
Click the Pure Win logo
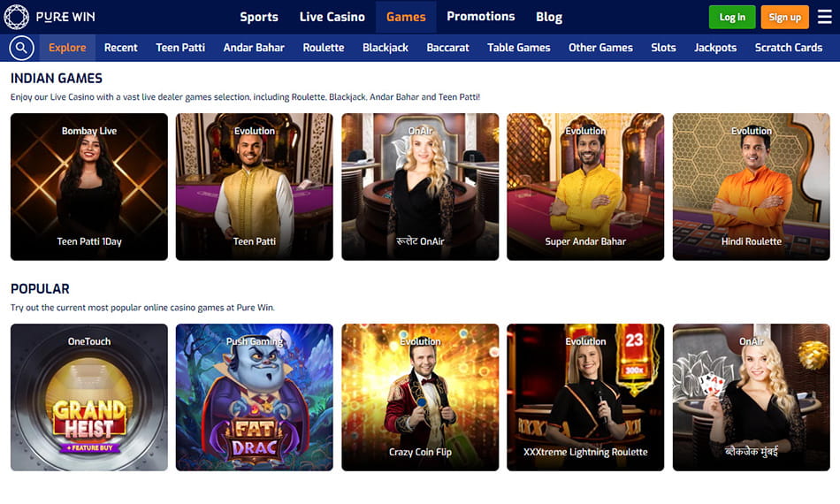click(50, 17)
